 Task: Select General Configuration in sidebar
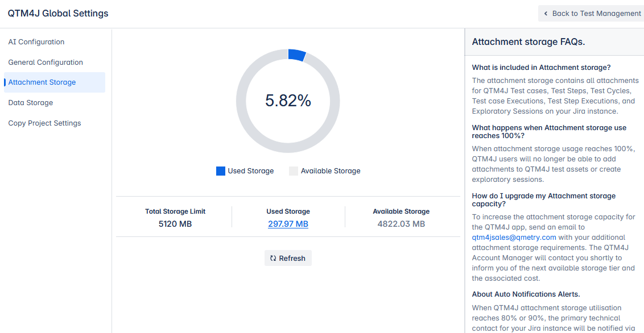click(x=46, y=63)
